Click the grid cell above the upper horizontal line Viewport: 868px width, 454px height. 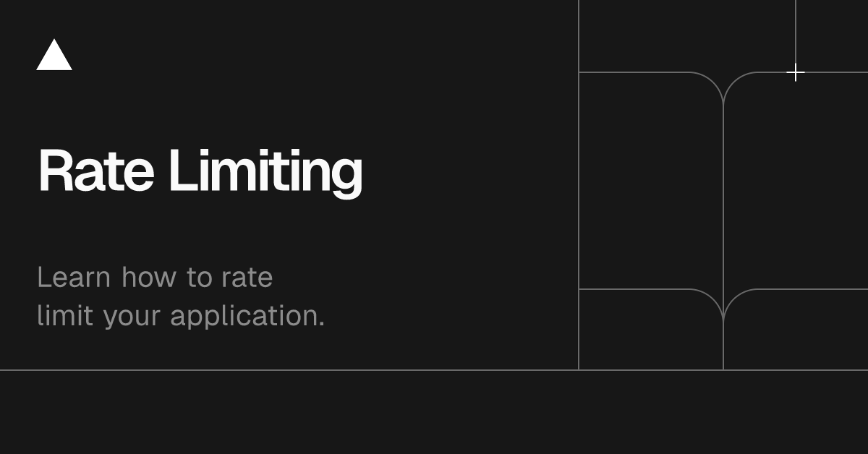pyautogui.click(x=687, y=36)
